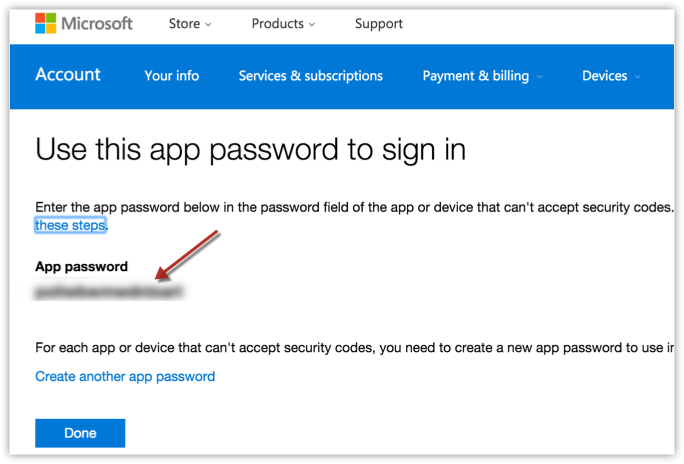The height and width of the screenshot is (464, 684).
Task: Click the Microsoft wordmark text
Action: [97, 23]
